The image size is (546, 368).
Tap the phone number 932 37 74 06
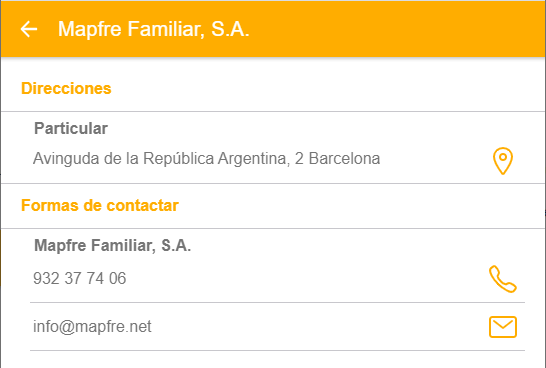[79, 279]
